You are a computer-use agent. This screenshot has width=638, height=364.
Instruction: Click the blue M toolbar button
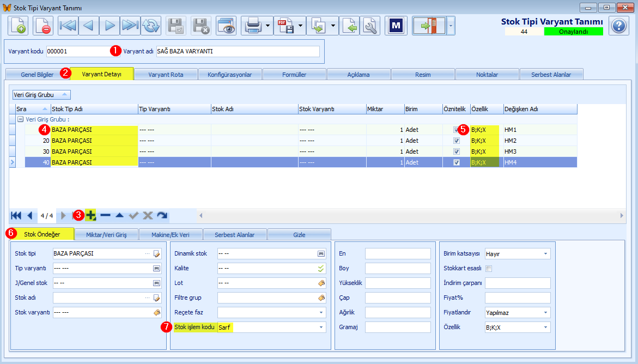396,26
